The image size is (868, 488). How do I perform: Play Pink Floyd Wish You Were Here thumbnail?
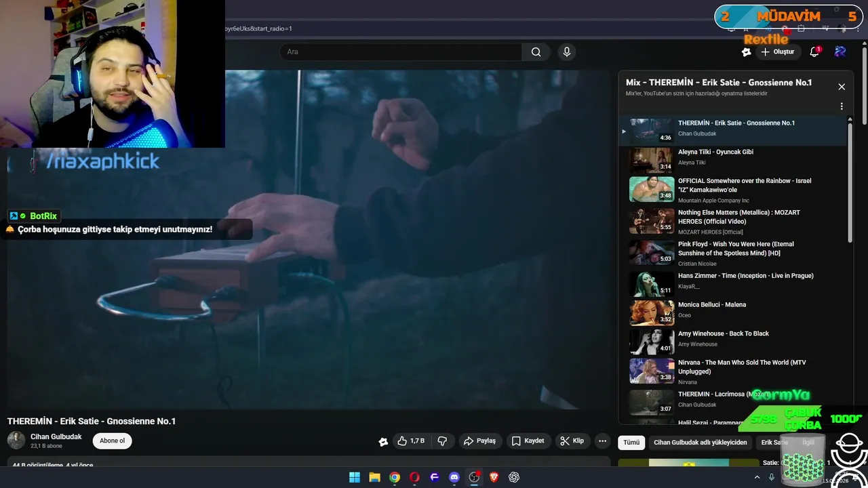point(652,253)
